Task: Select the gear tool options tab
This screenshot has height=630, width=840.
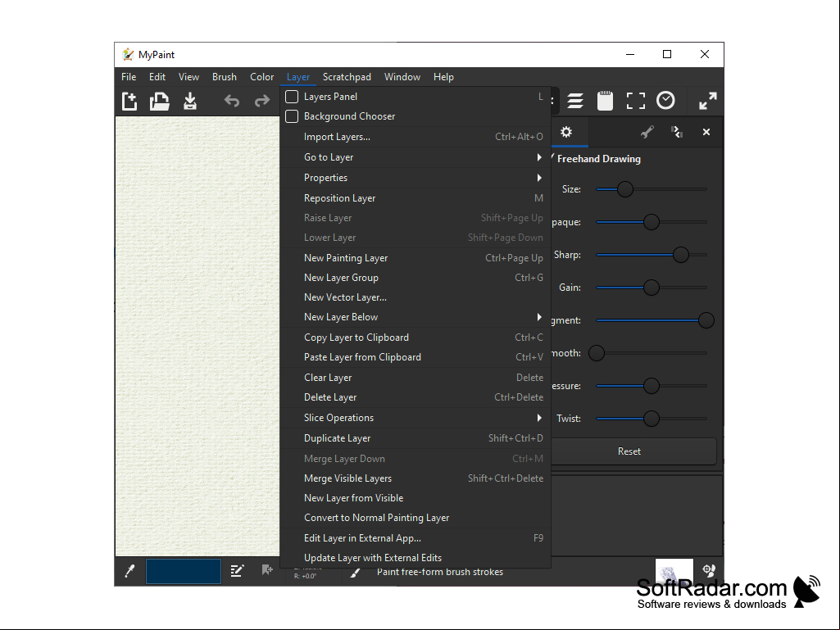Action: click(x=566, y=132)
